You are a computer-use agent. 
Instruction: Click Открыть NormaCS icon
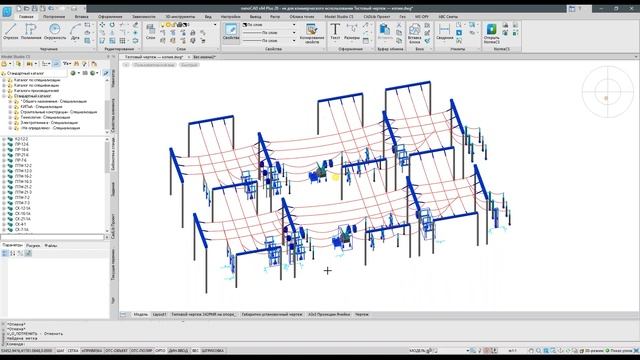point(492,33)
